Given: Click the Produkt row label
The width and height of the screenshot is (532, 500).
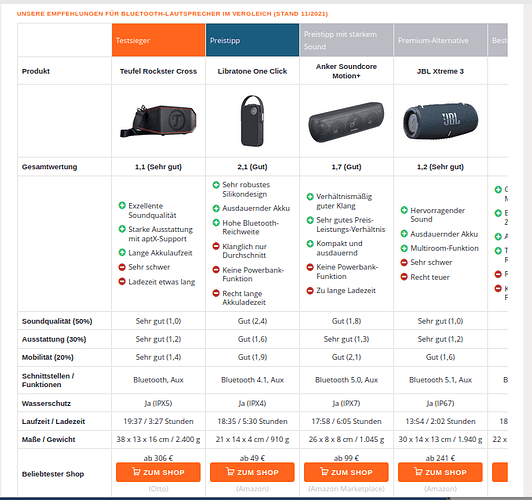Looking at the screenshot, I should (x=36, y=71).
